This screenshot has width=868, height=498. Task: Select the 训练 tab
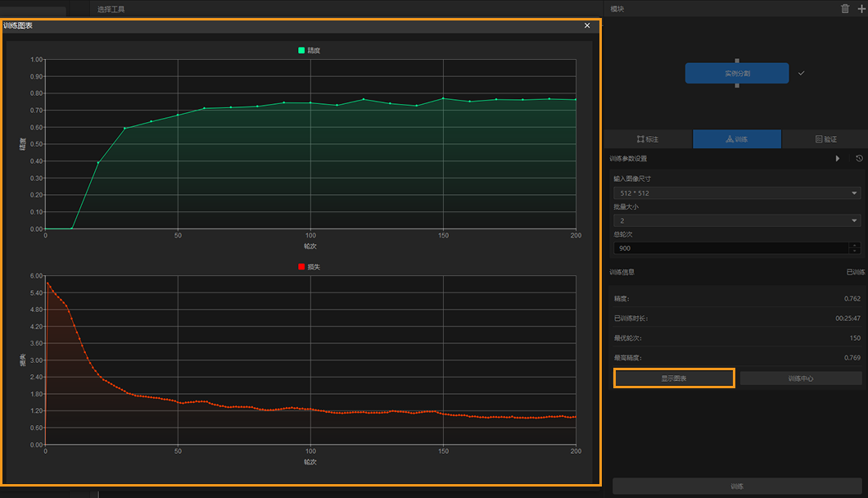736,139
